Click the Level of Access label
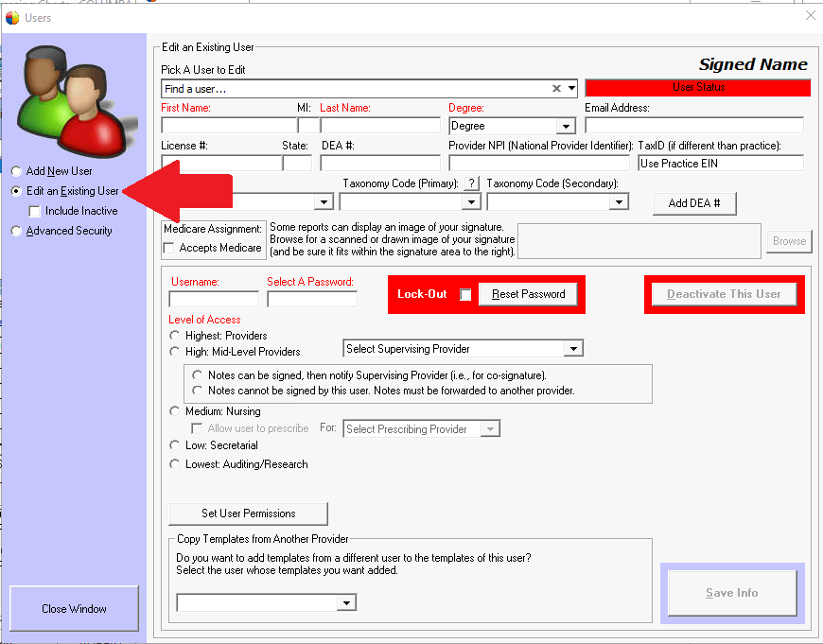Screen dimensions: 823x644 204,320
